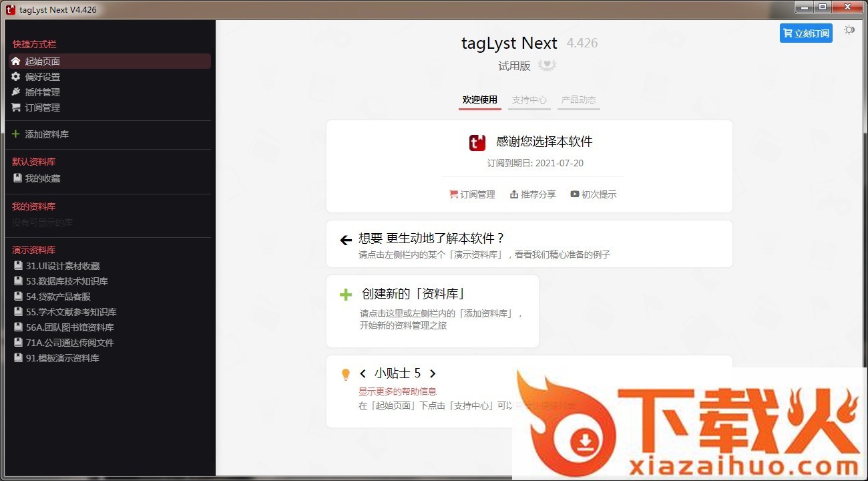The height and width of the screenshot is (481, 868).
Task: Click the tagLyst app icon in title bar
Action: [x=10, y=9]
